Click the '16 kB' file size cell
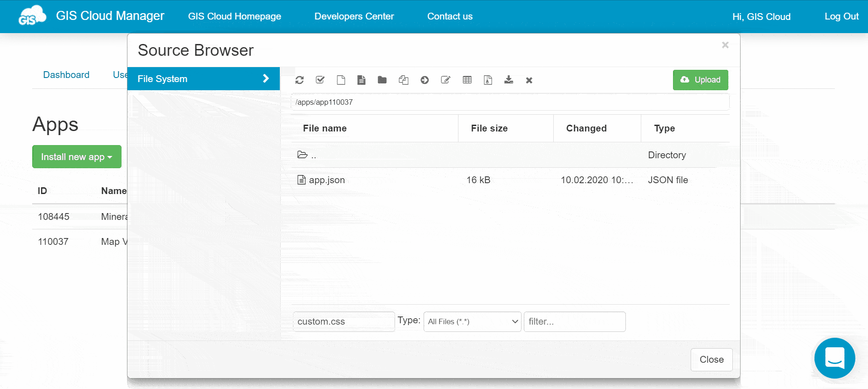868x389 pixels. [x=478, y=180]
